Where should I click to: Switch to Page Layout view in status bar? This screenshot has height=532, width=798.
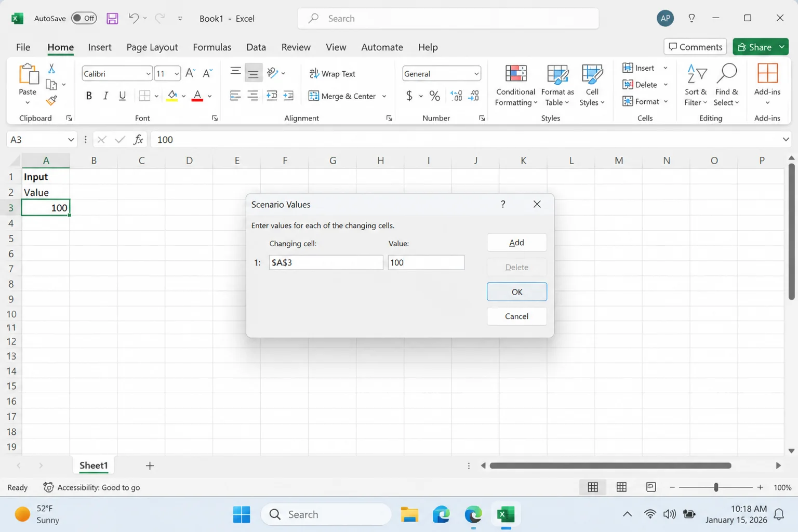[x=621, y=487]
